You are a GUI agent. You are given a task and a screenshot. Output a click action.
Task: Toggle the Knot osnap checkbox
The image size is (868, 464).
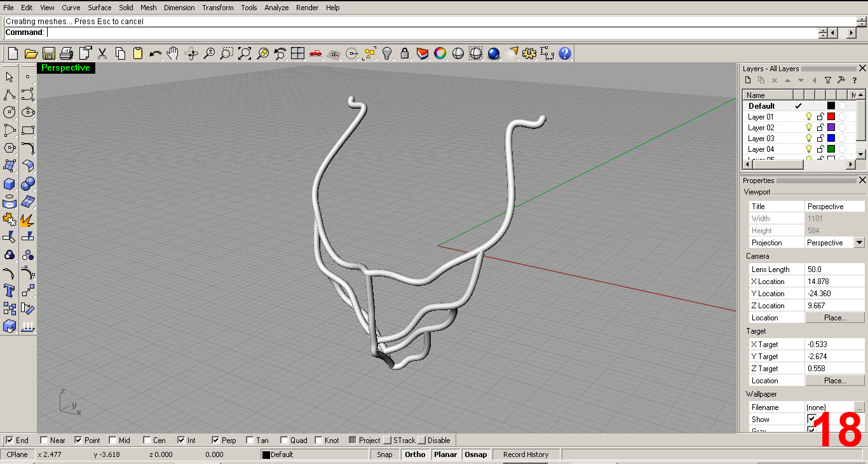click(x=318, y=440)
